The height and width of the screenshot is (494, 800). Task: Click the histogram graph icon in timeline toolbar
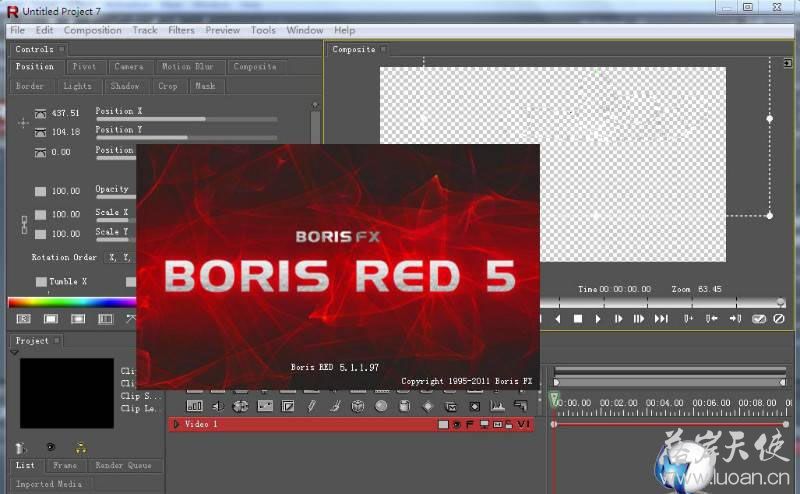coord(497,406)
